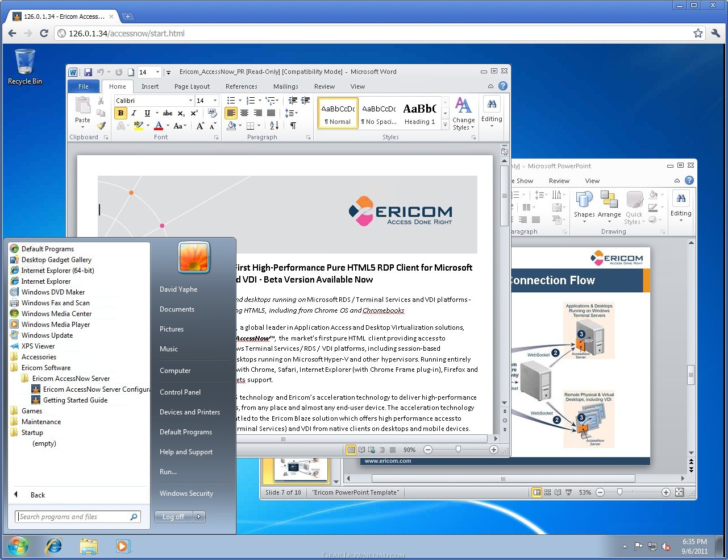
Task: Click the Slide Sorter view icon in PowerPoint status bar
Action: coord(547,492)
